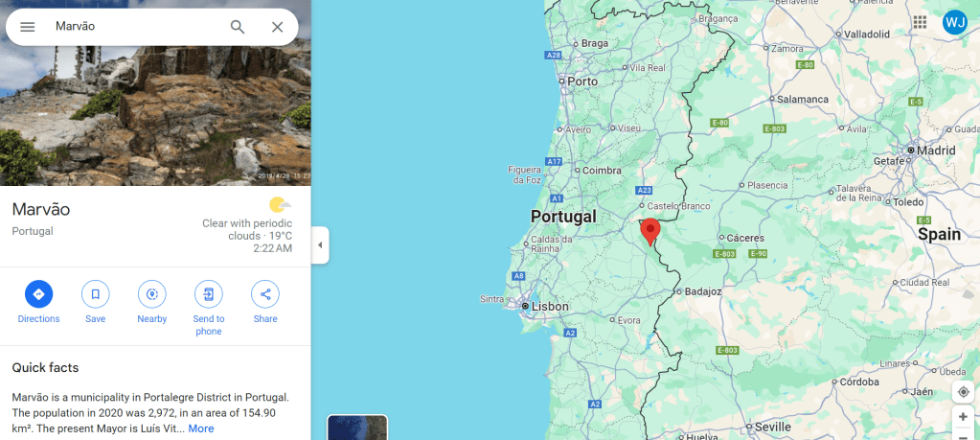This screenshot has height=440, width=980.
Task: Open the WJ account avatar
Action: pyautogui.click(x=955, y=22)
